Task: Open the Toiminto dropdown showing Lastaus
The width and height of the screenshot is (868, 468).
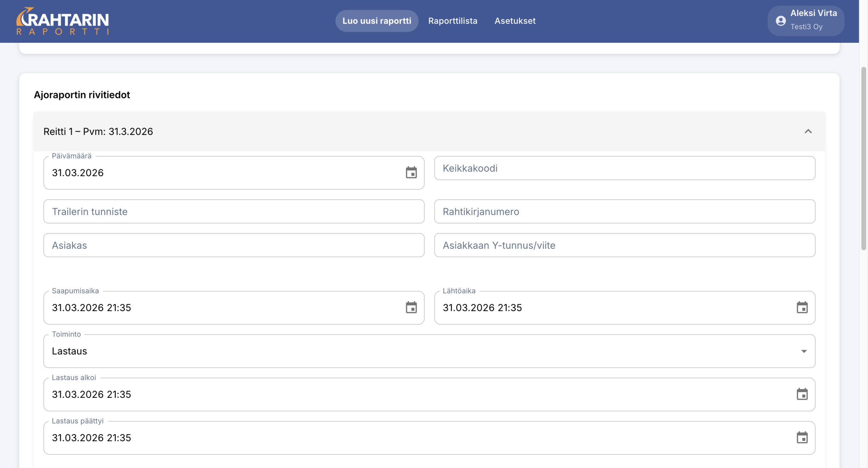Action: click(x=429, y=351)
